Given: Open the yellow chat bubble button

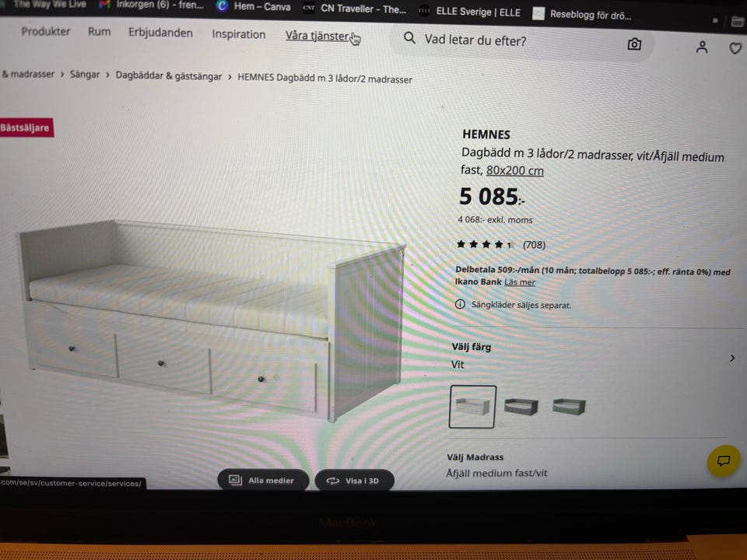Looking at the screenshot, I should 723,460.
